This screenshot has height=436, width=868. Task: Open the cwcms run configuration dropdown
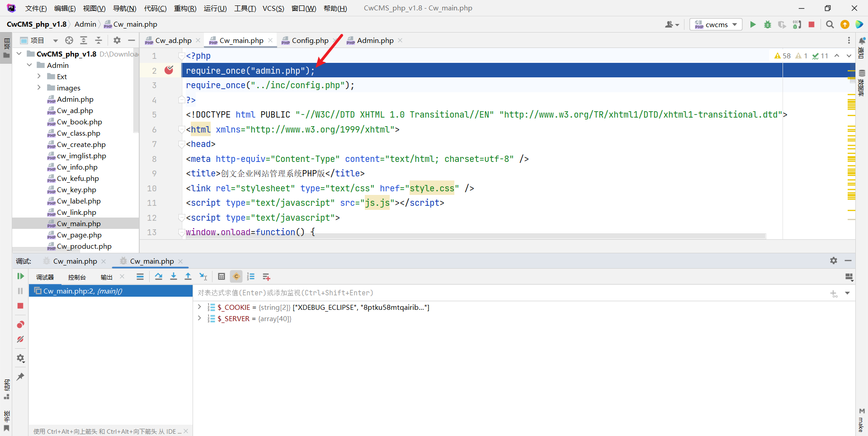[716, 24]
